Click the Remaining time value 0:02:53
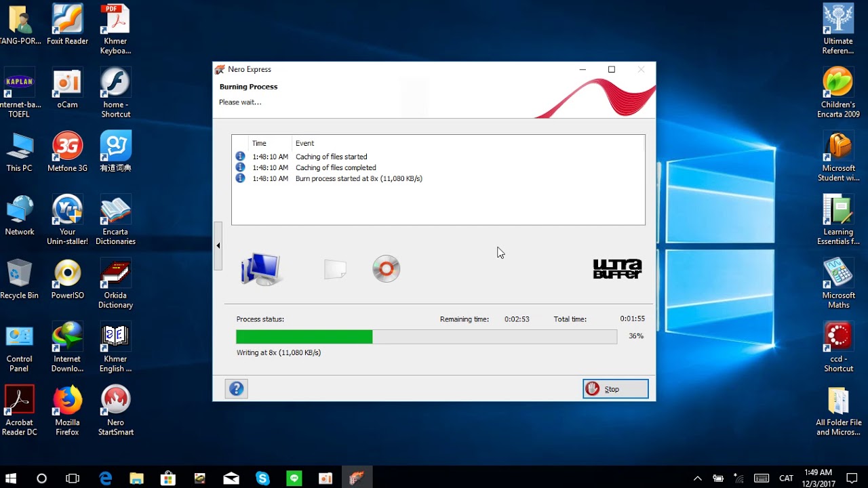Screen dimensions: 868x488 (x=517, y=319)
